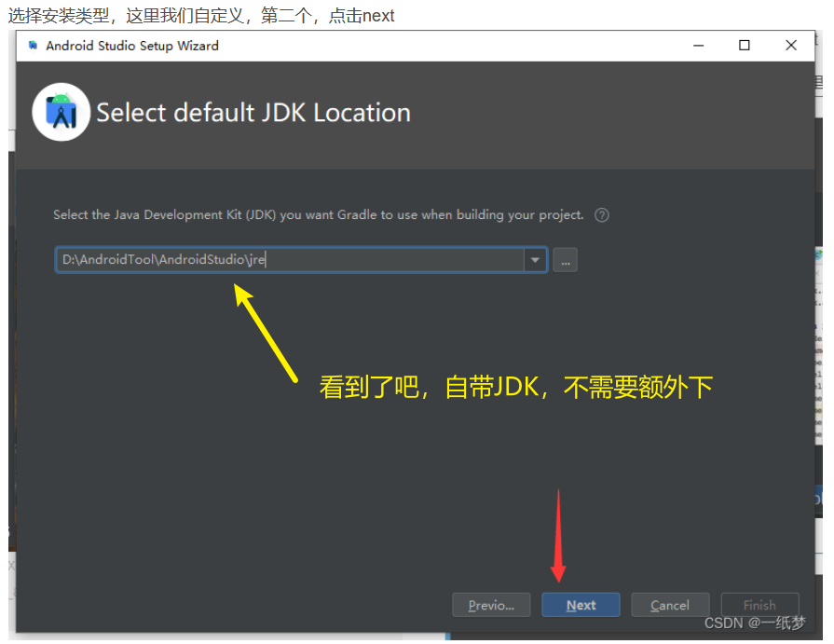Click the "Select the Java Development Kit" description
The height and width of the screenshot is (644, 834).
pos(318,215)
